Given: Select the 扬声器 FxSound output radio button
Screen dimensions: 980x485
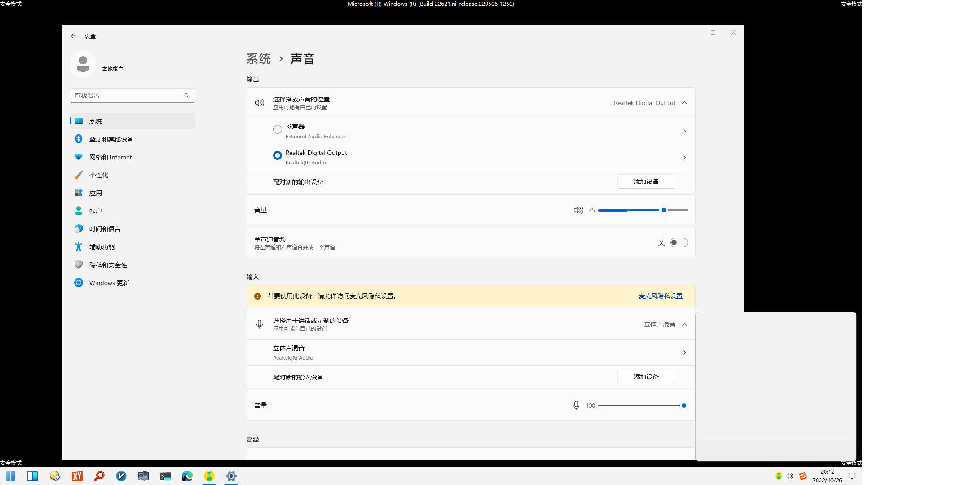Looking at the screenshot, I should 278,129.
